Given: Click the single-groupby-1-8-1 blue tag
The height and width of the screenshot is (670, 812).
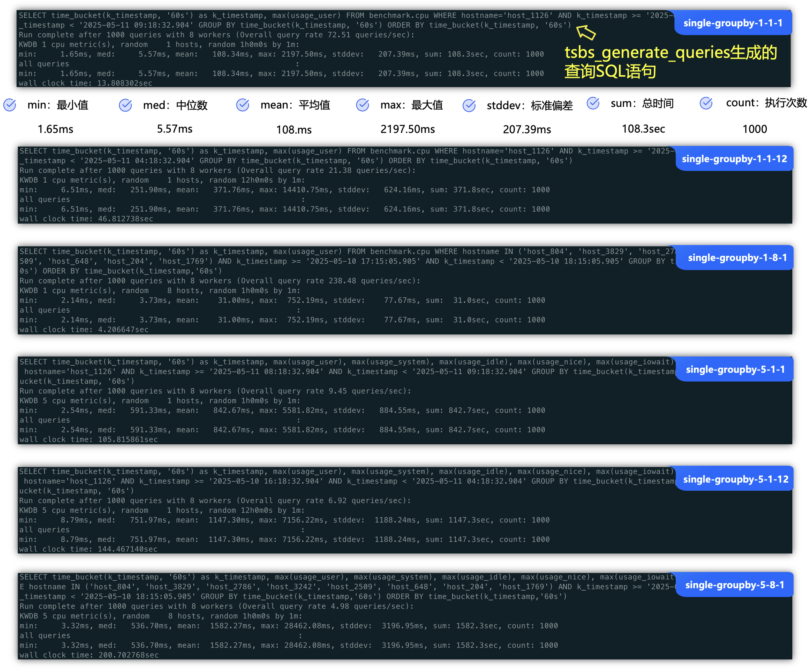Looking at the screenshot, I should pos(737,257).
